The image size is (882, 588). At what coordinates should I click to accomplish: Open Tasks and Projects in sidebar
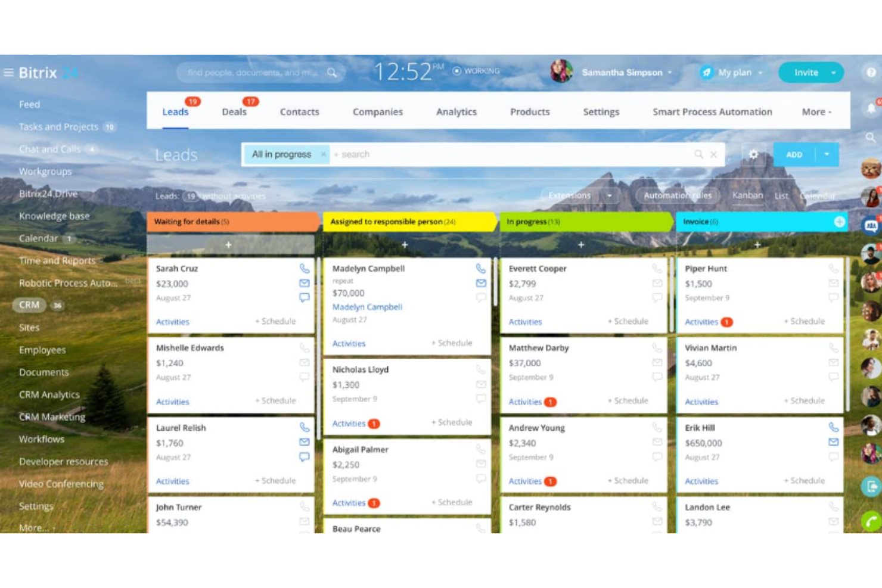coord(58,127)
